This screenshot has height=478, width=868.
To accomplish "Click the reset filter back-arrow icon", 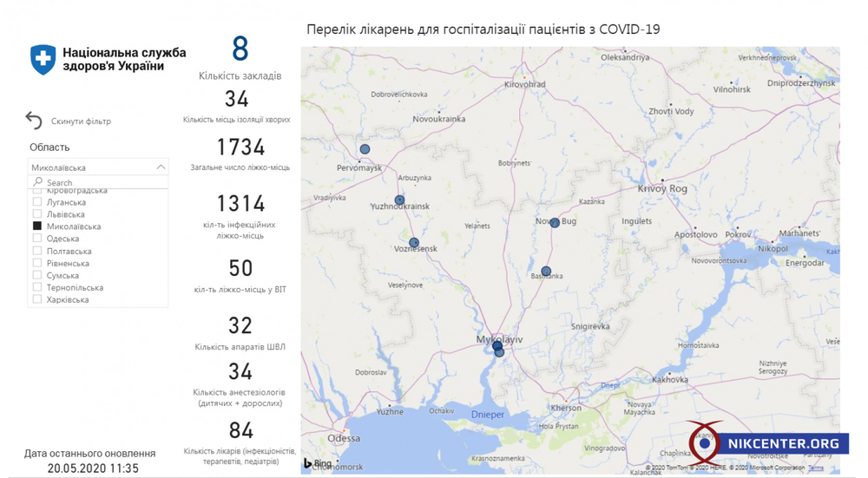I will pos(34,121).
